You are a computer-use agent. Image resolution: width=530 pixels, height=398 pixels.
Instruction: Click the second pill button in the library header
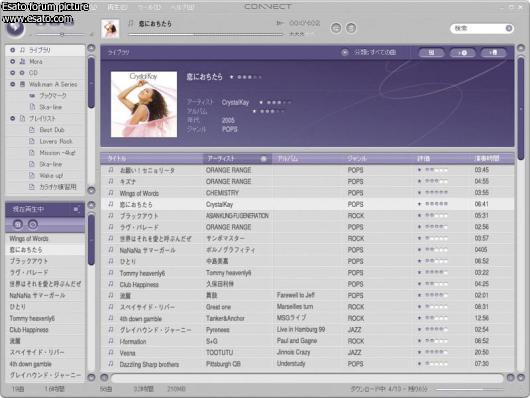[462, 52]
